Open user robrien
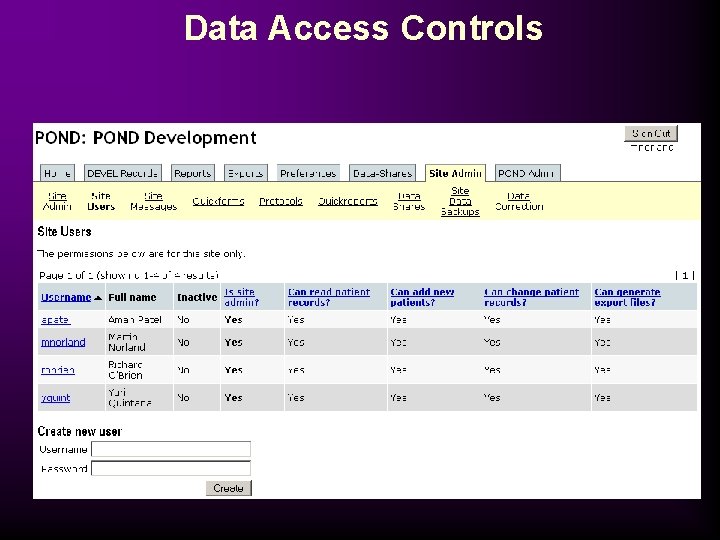The height and width of the screenshot is (540, 720). click(58, 370)
